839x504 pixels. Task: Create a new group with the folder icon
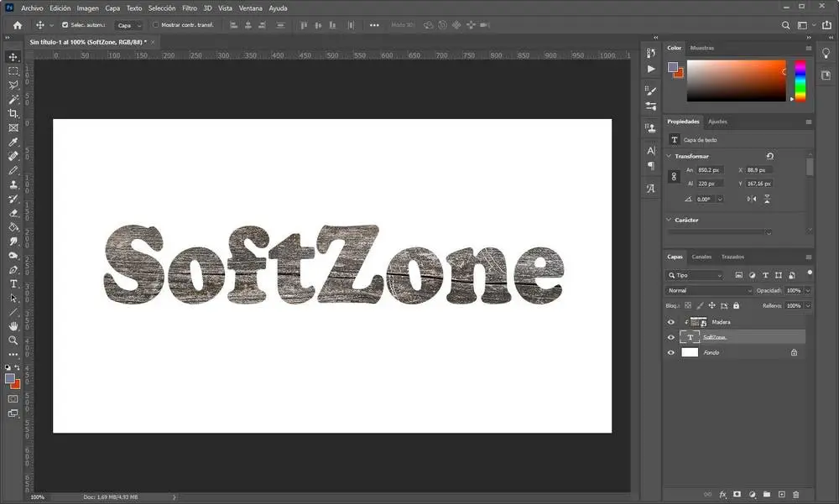pyautogui.click(x=767, y=495)
